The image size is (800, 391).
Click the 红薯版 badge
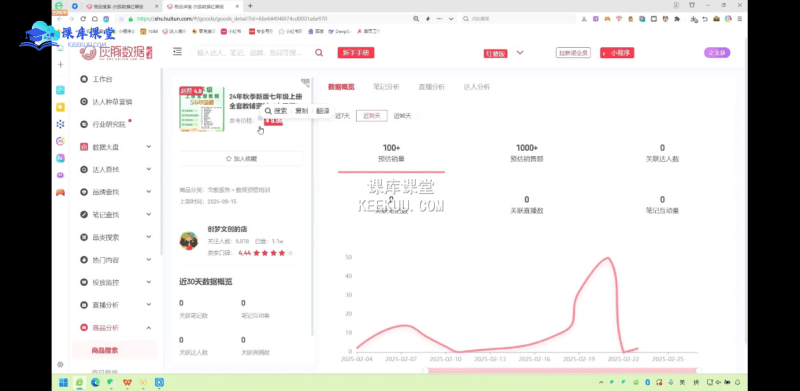(495, 53)
